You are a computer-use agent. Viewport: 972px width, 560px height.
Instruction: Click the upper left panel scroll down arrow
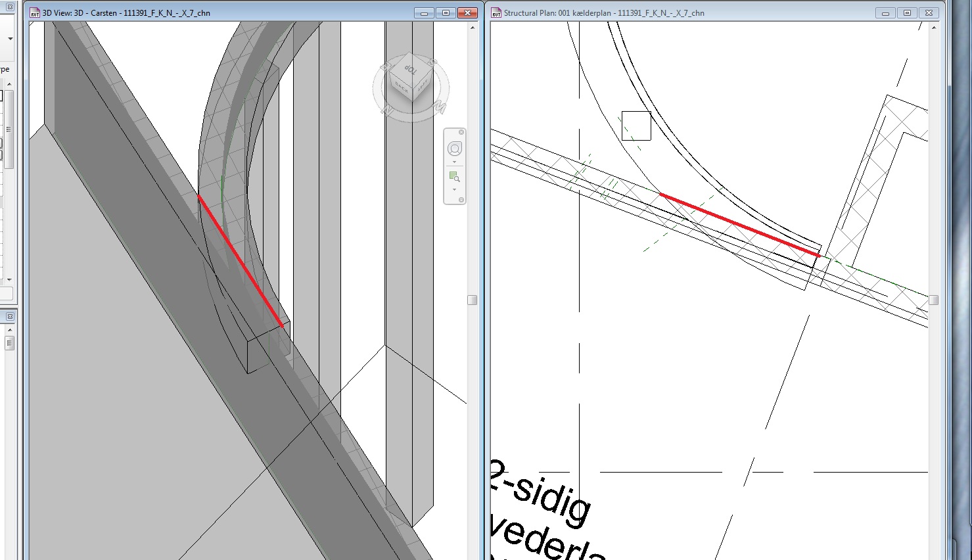9,279
